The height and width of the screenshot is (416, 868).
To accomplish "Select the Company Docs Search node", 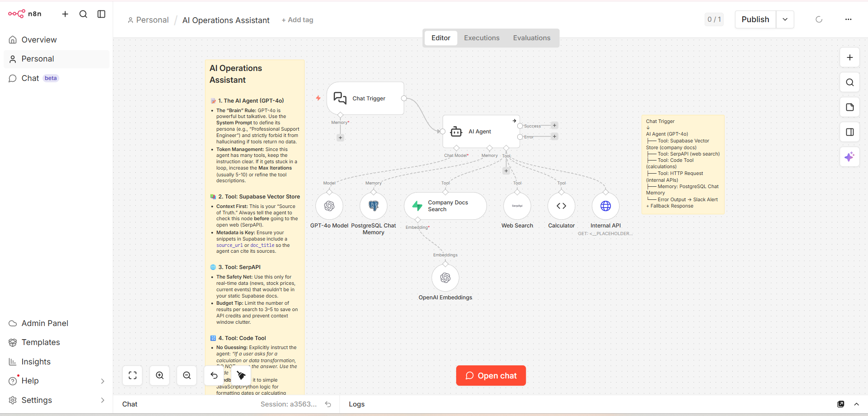I will (445, 206).
